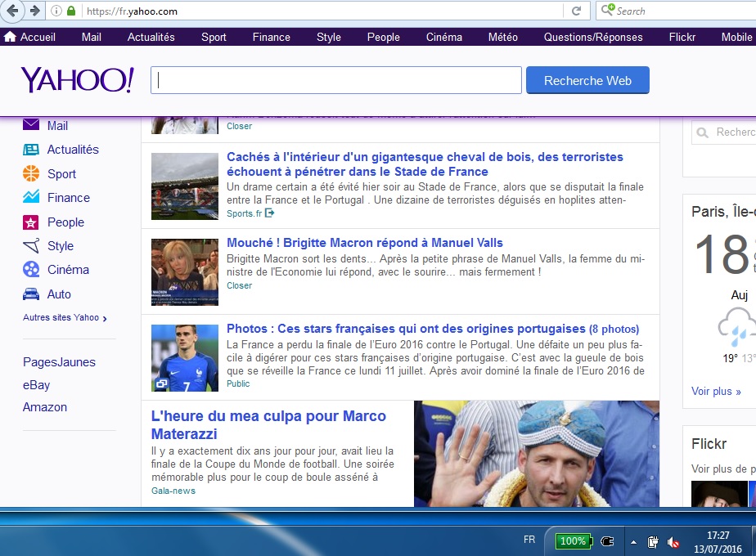This screenshot has height=556, width=756.
Task: Click the Mail envelope icon in sidebar
Action: [31, 125]
